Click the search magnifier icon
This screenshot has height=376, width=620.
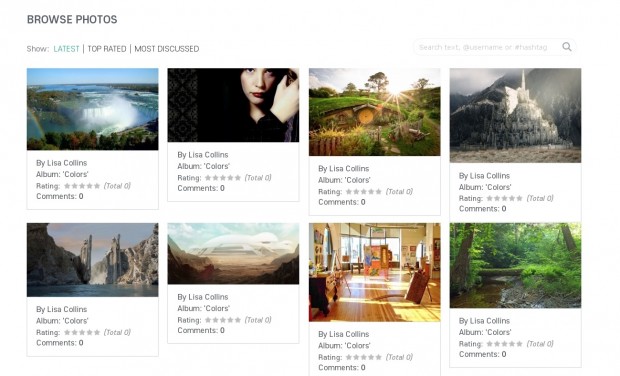(567, 47)
